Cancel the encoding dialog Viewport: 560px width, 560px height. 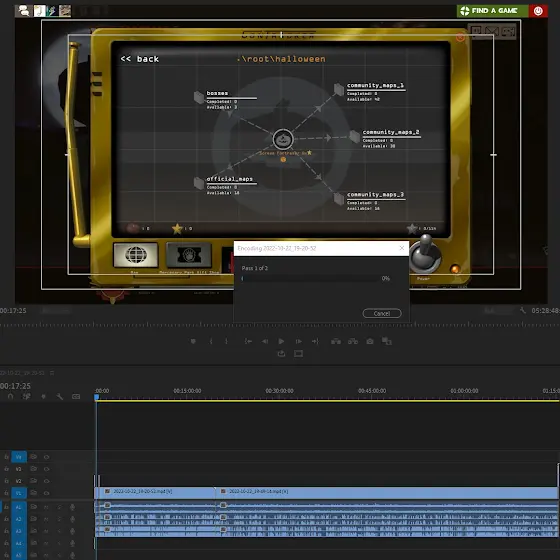click(382, 313)
